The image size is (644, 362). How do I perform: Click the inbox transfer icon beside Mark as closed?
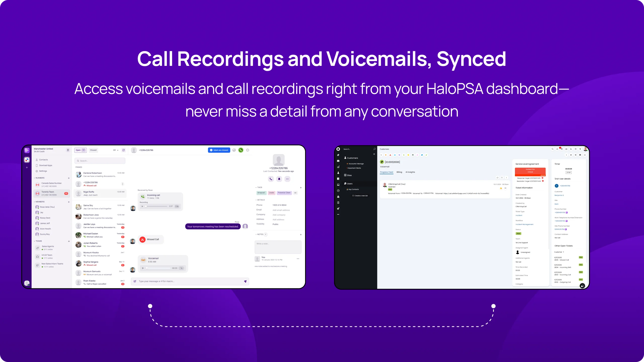pos(234,150)
